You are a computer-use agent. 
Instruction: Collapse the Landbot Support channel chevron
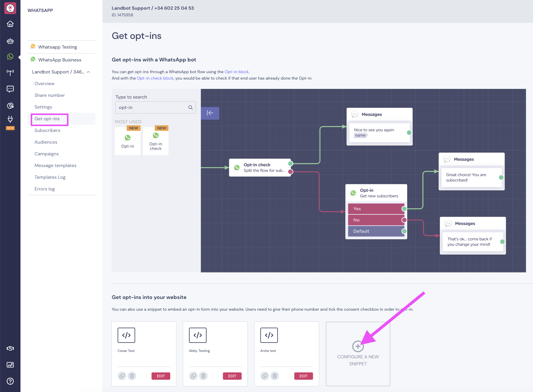[88, 72]
